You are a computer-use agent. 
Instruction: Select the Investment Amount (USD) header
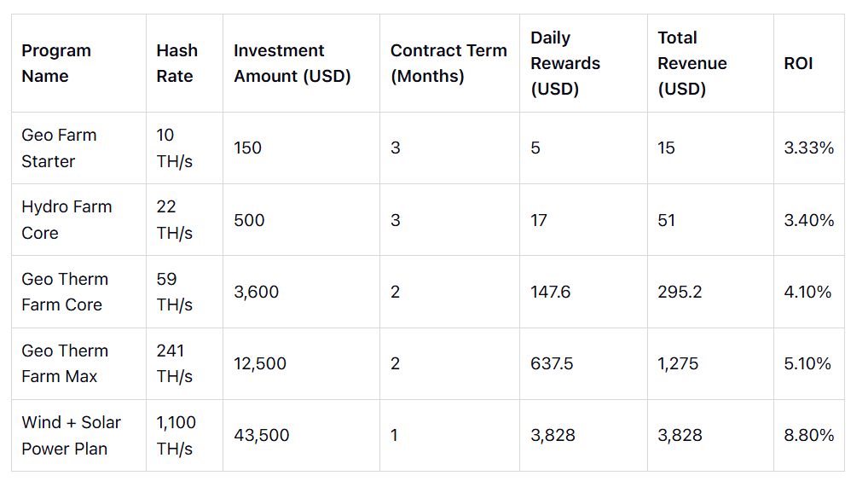tap(292, 63)
